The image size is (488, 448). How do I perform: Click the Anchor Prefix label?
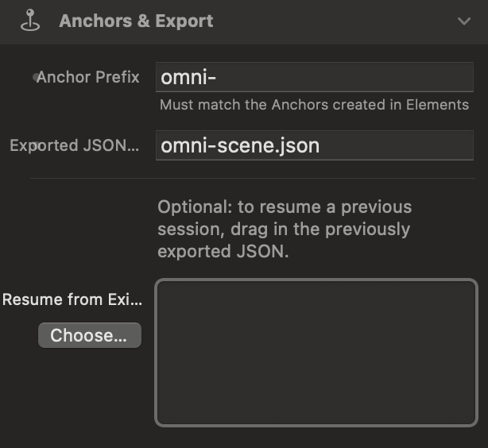click(88, 77)
